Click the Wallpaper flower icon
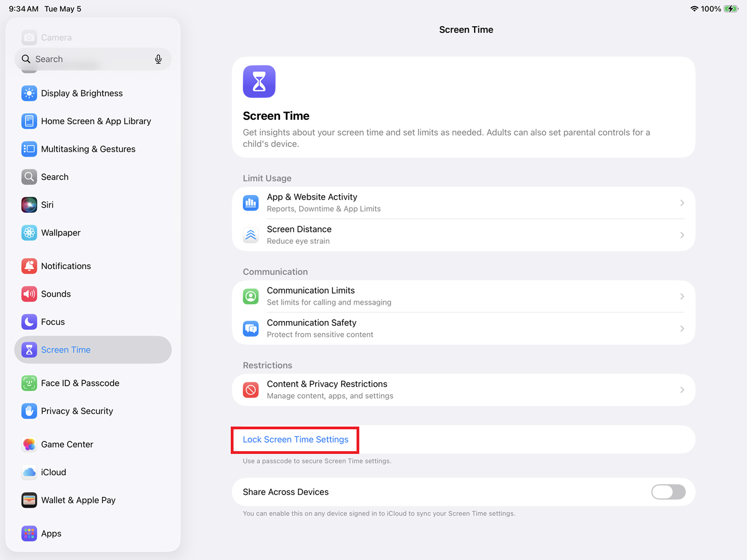This screenshot has width=747, height=560. (x=29, y=233)
